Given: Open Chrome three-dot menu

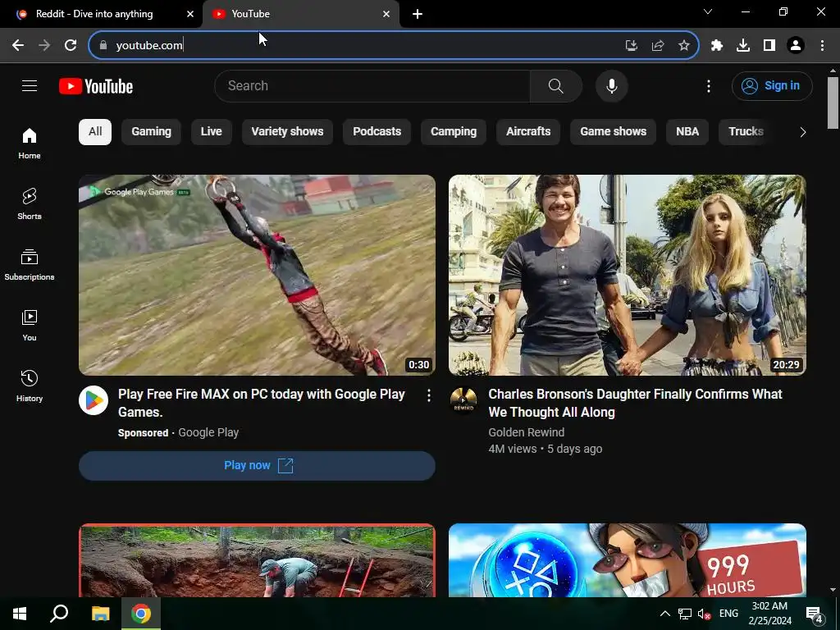Looking at the screenshot, I should point(822,45).
